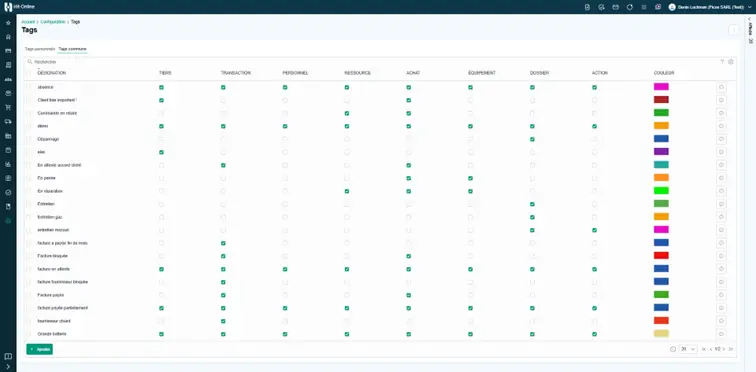Select the row checkbox for elec
Viewport: 756px width, 372px height.
28,152
